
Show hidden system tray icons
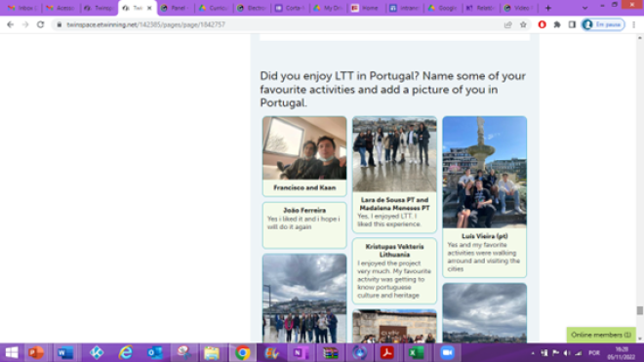coord(533,353)
